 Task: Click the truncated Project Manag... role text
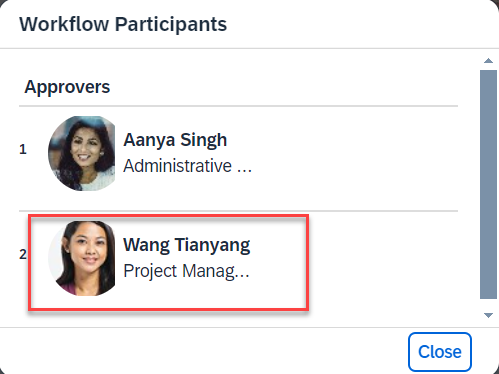click(186, 271)
